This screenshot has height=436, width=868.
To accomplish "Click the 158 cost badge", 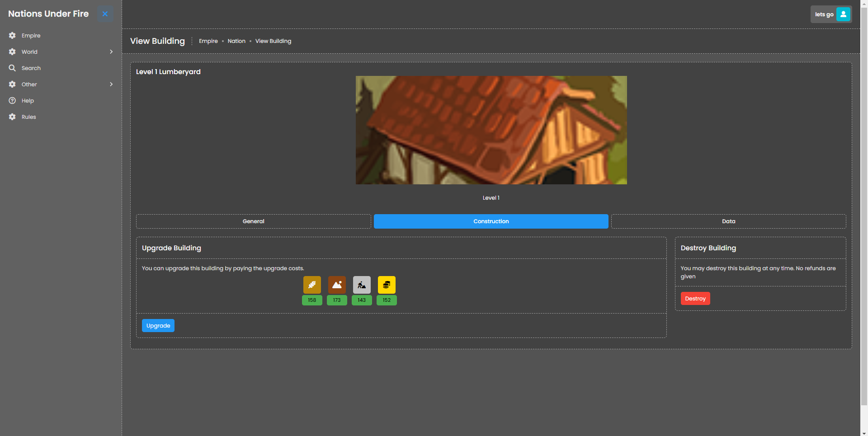I will (x=312, y=300).
